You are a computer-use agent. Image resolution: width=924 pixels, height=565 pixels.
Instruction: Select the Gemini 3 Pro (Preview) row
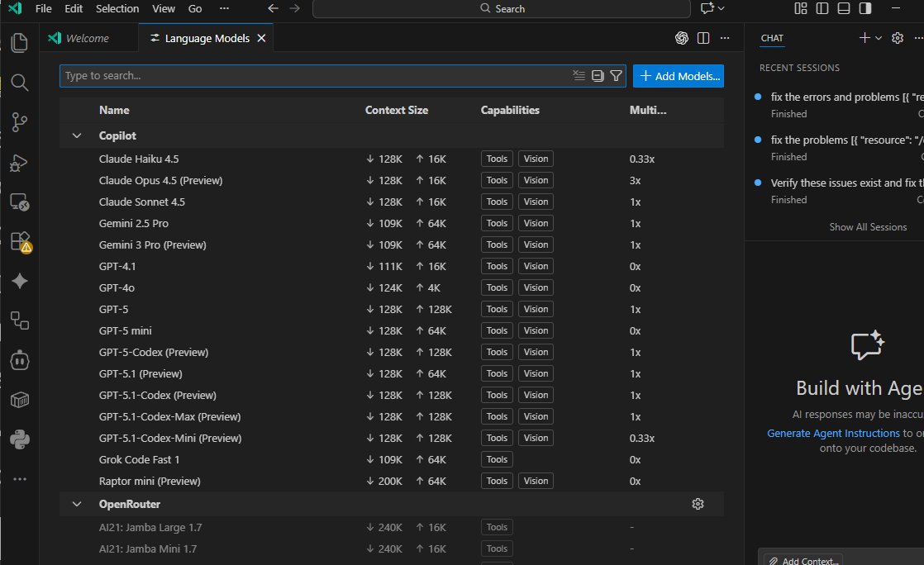point(392,245)
